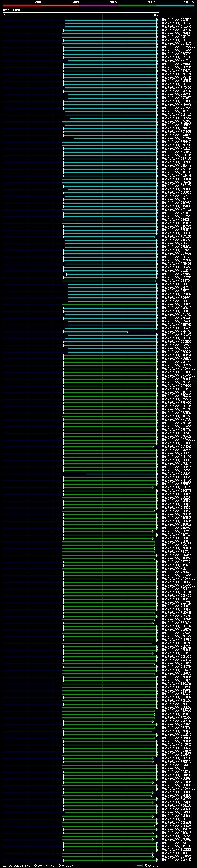
Task: Click the green alignment bar for UniRef100_Q68Y94
Action: pyautogui.click(x=110, y=281)
